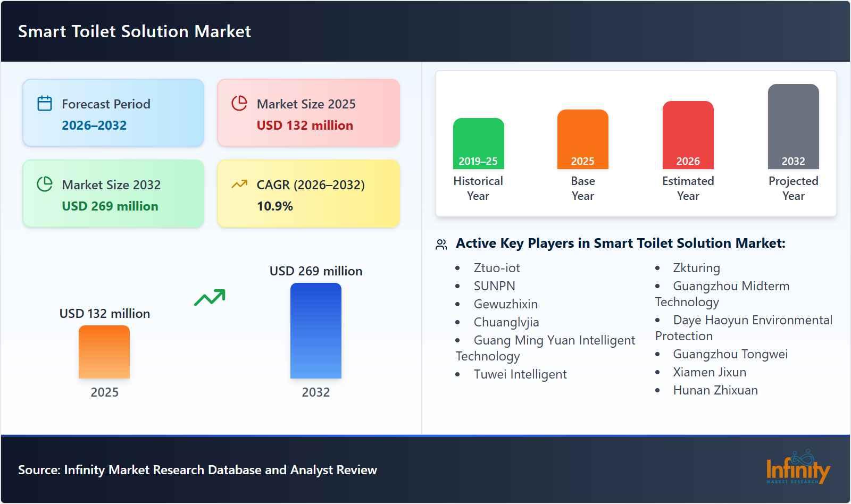Click the Infinity Market Research logo
The height and width of the screenshot is (504, 851).
click(x=798, y=466)
